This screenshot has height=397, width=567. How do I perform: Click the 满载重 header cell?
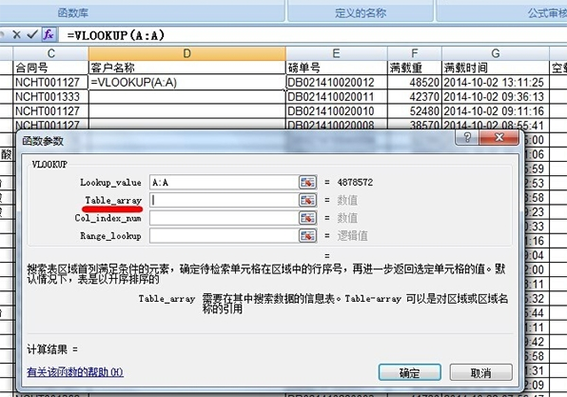pyautogui.click(x=414, y=68)
